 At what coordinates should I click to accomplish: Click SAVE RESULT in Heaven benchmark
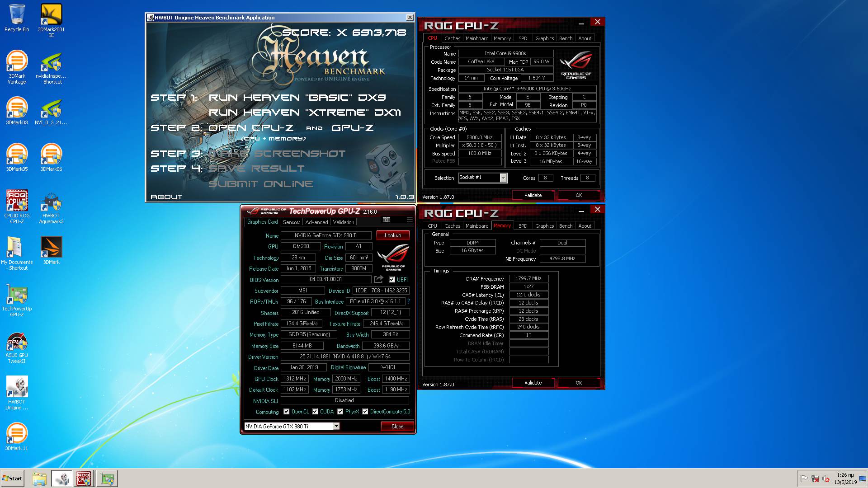[257, 169]
